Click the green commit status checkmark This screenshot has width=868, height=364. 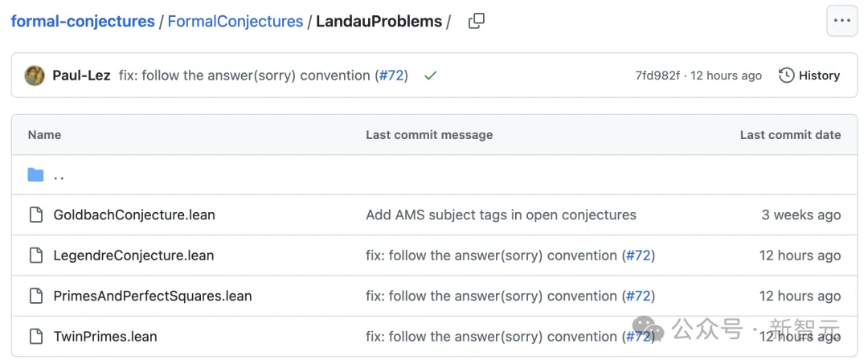430,76
